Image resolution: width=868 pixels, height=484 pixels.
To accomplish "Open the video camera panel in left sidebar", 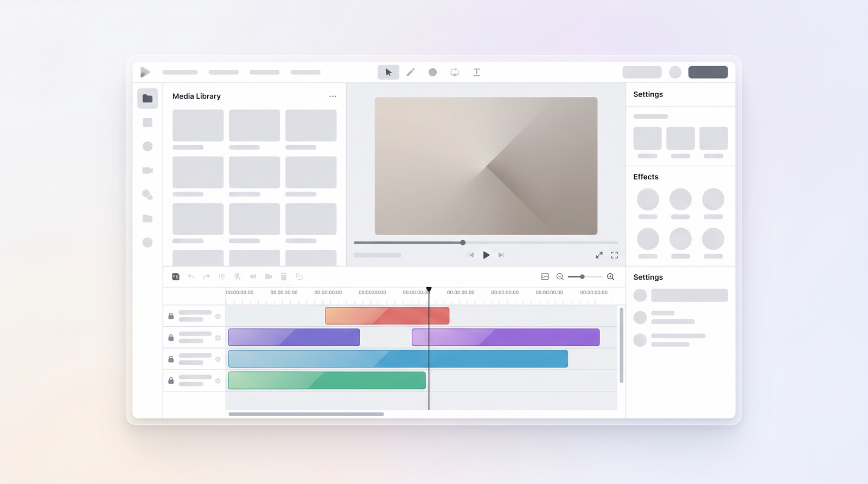I will pos(148,170).
